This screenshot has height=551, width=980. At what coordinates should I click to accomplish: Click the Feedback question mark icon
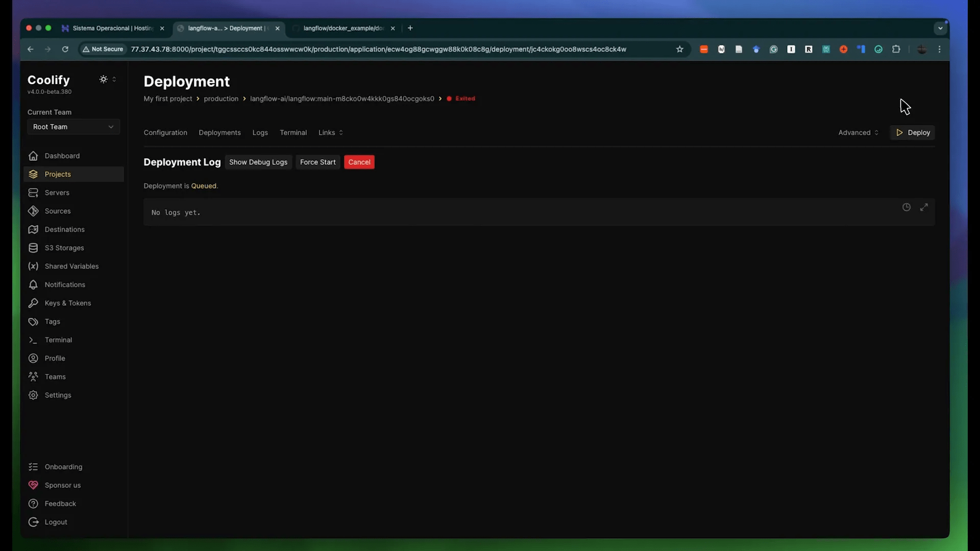pyautogui.click(x=33, y=504)
